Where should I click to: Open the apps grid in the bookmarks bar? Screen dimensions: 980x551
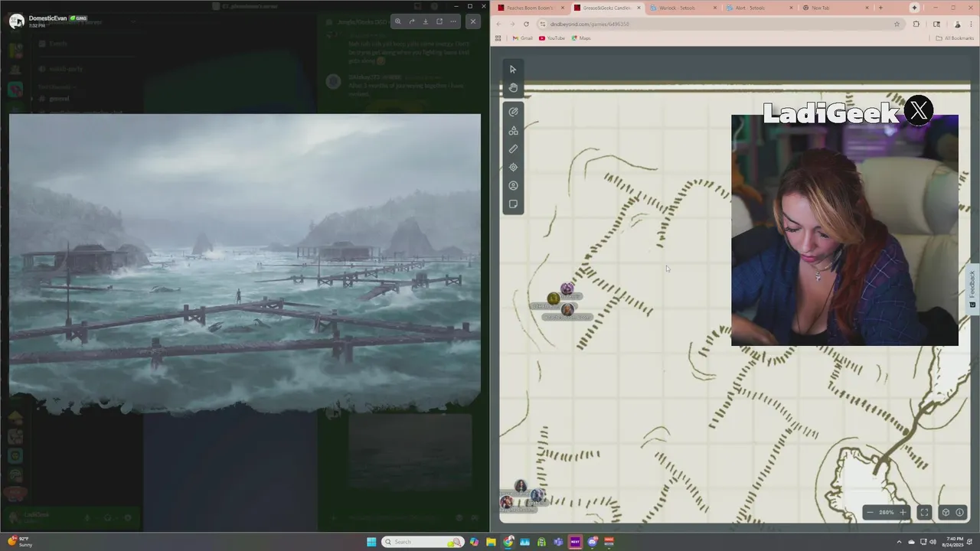[498, 37]
